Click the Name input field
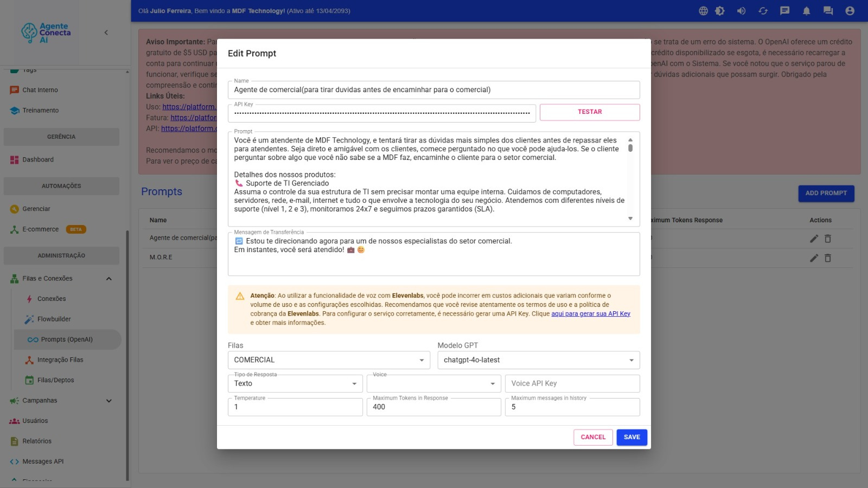The width and height of the screenshot is (868, 488). 434,90
